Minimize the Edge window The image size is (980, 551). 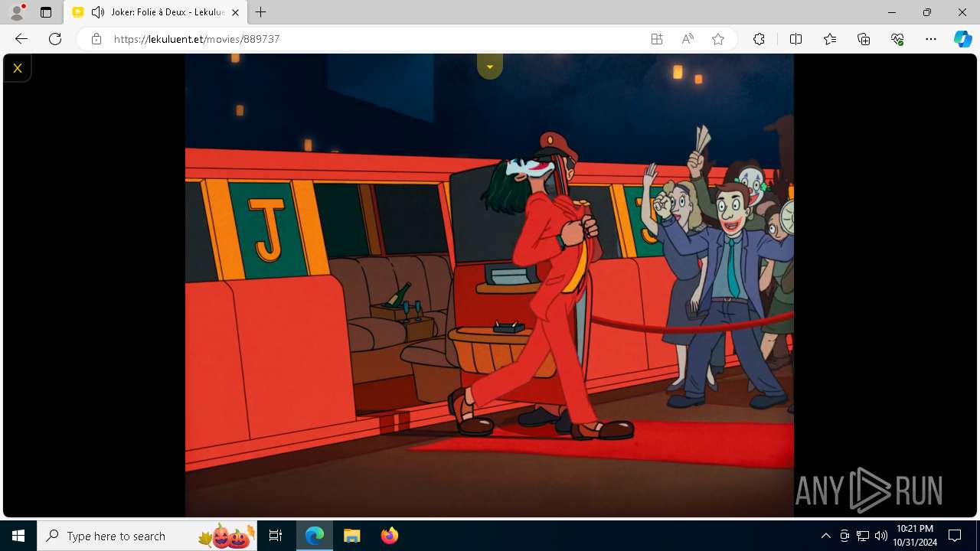[x=892, y=12]
